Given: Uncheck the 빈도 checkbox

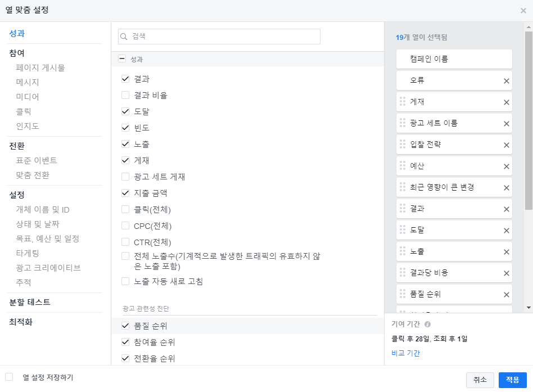Looking at the screenshot, I should coord(125,128).
